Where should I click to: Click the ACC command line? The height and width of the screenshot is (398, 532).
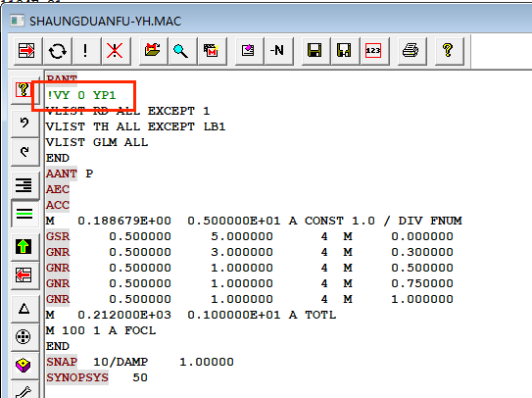click(58, 205)
